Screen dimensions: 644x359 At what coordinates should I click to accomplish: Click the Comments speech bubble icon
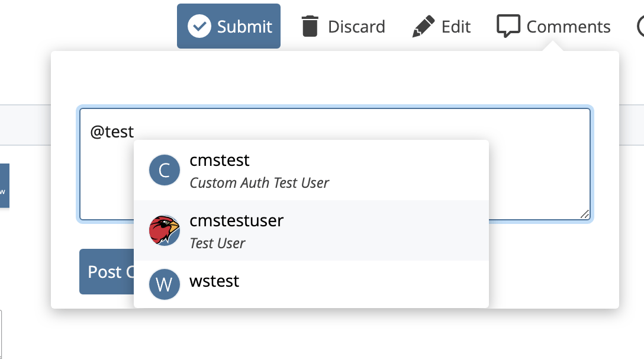(508, 27)
